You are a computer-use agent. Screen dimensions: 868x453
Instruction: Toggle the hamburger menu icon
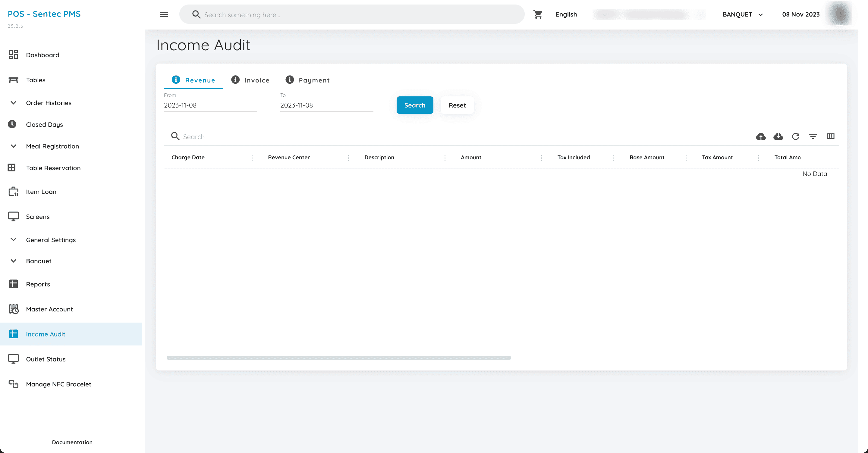(164, 14)
